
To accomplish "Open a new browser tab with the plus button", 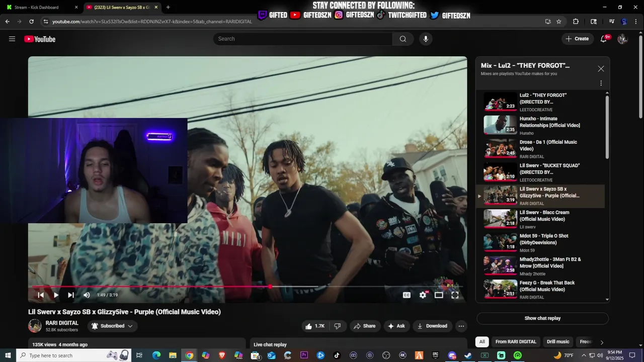I will click(x=168, y=7).
